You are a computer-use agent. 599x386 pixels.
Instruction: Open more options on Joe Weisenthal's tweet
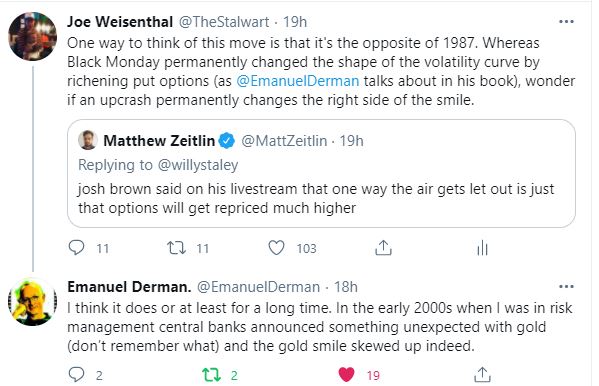tap(566, 22)
